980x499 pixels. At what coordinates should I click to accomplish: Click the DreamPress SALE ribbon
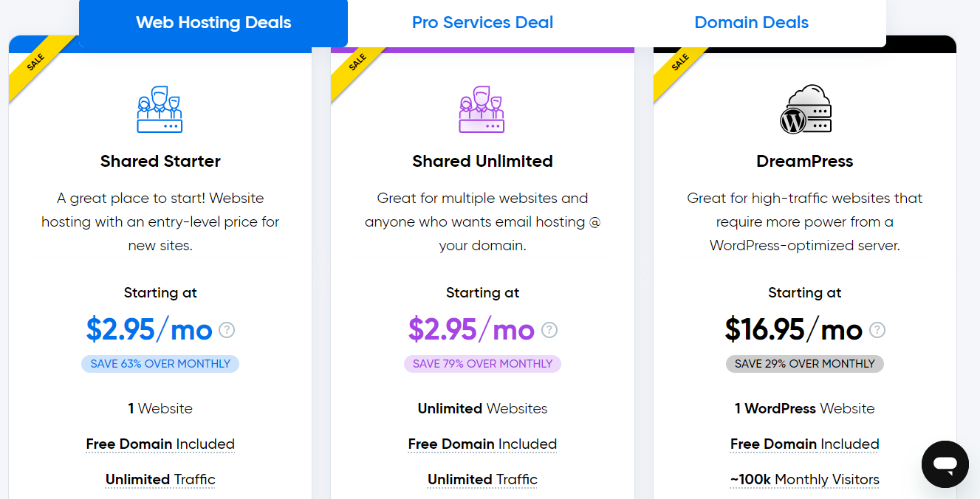(680, 63)
